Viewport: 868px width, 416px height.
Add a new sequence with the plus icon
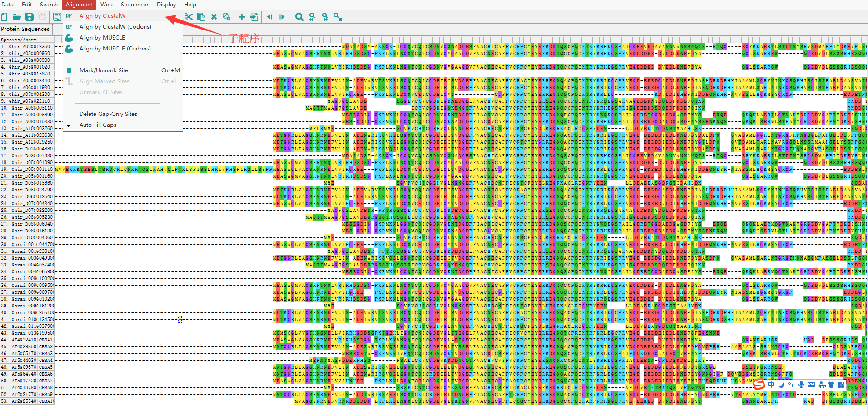[x=242, y=17]
